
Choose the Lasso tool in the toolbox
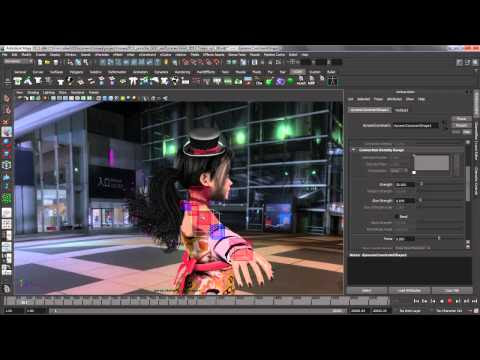pos(6,110)
